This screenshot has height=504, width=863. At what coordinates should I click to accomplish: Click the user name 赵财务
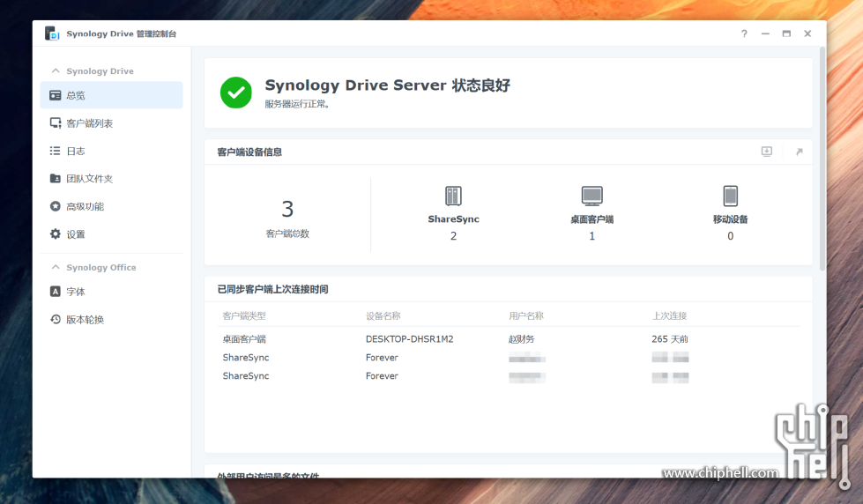(521, 339)
